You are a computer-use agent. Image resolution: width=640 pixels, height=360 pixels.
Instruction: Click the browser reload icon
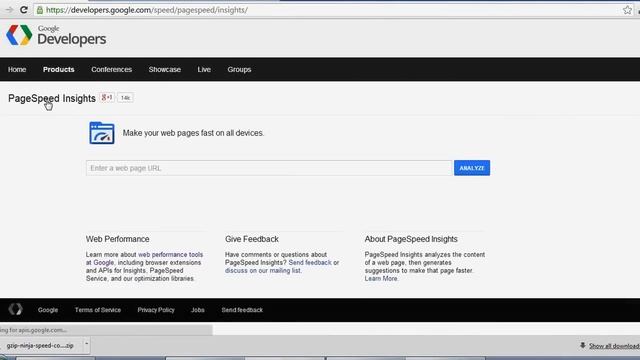[24, 10]
